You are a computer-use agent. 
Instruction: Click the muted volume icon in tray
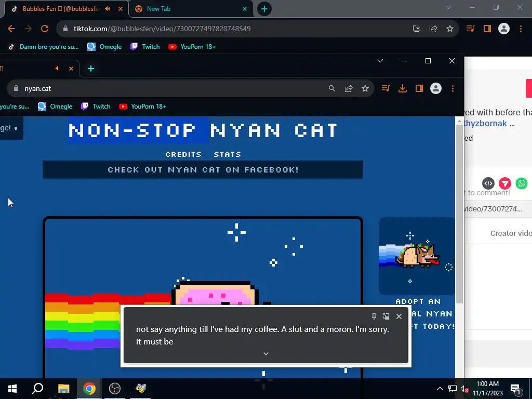click(464, 389)
